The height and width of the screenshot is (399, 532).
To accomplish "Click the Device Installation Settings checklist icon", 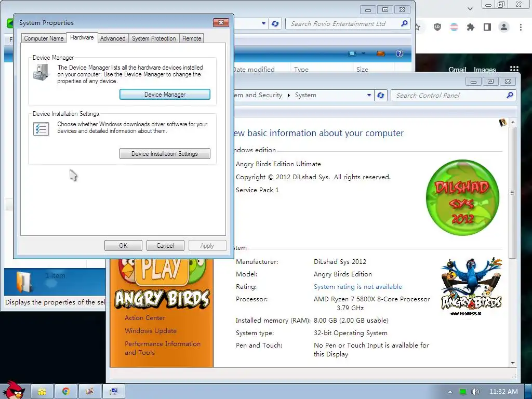I will (41, 129).
